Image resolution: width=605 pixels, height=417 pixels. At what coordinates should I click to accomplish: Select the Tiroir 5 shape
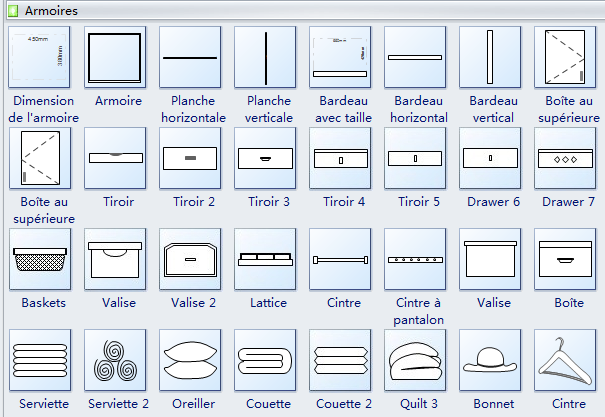[415, 158]
